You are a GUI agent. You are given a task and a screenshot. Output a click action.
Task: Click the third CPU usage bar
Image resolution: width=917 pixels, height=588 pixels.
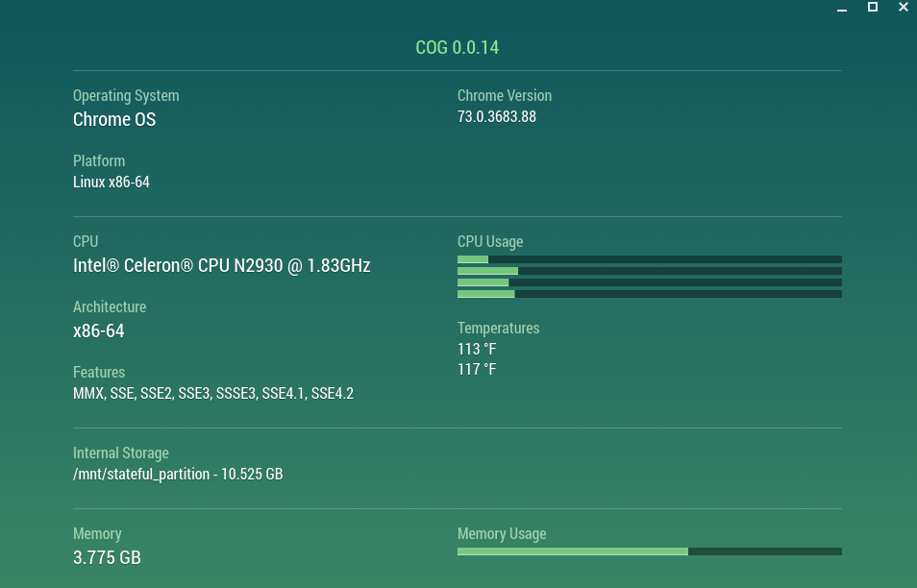pyautogui.click(x=649, y=282)
